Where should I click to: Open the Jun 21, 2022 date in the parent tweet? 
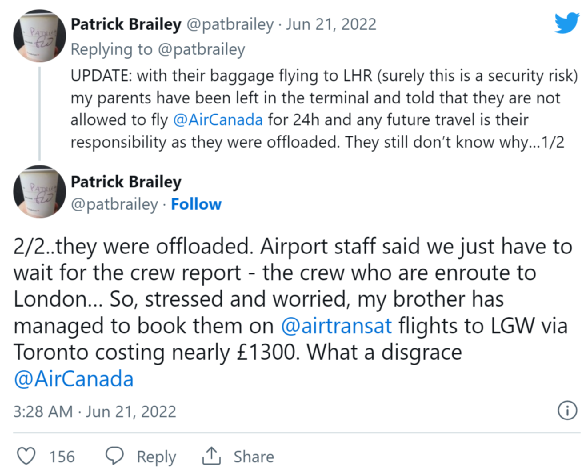click(x=331, y=25)
